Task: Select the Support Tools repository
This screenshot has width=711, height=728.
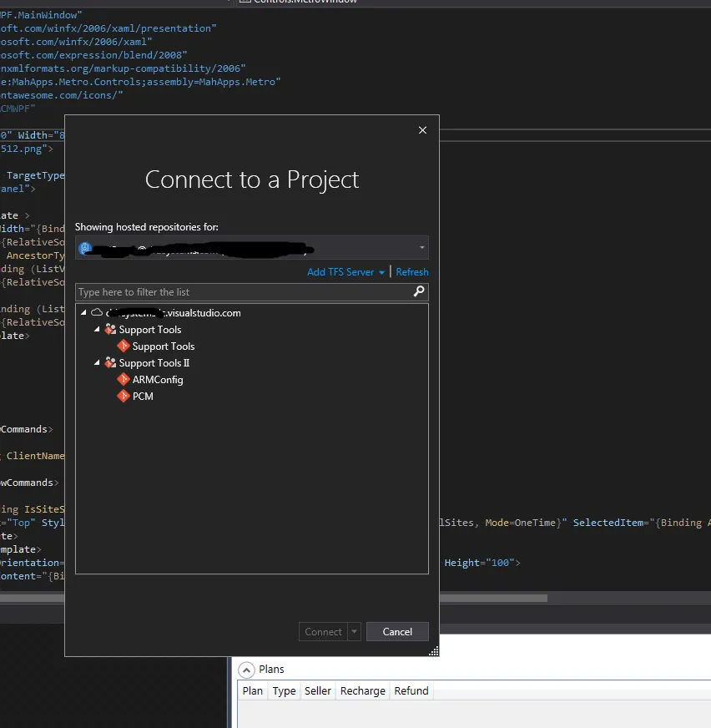Action: pos(164,346)
